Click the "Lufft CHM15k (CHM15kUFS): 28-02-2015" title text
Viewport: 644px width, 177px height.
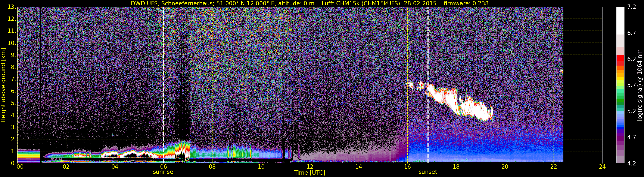379,3
